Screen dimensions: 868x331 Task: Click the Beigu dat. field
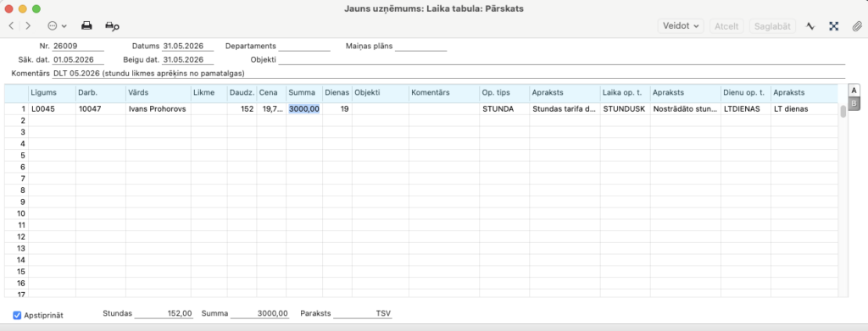click(x=187, y=59)
